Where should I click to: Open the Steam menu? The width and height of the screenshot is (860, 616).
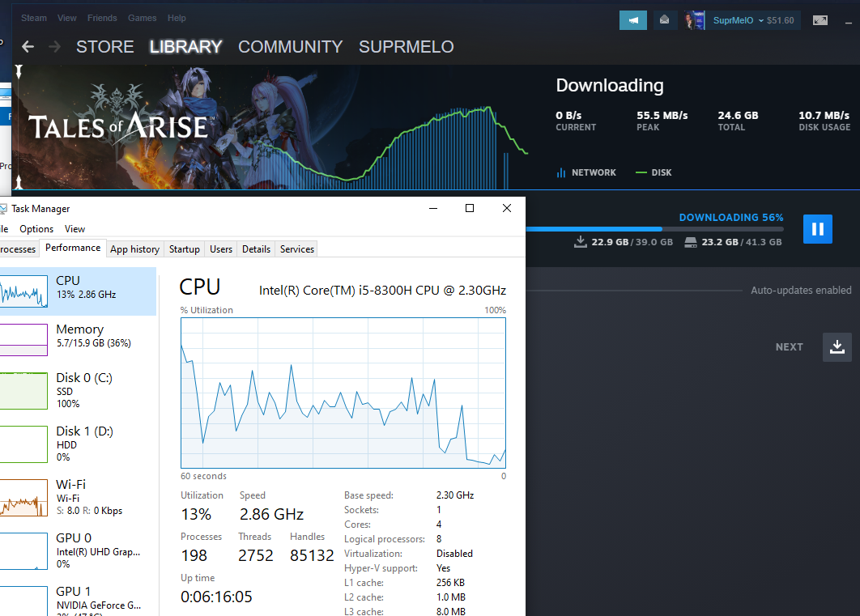[34, 18]
